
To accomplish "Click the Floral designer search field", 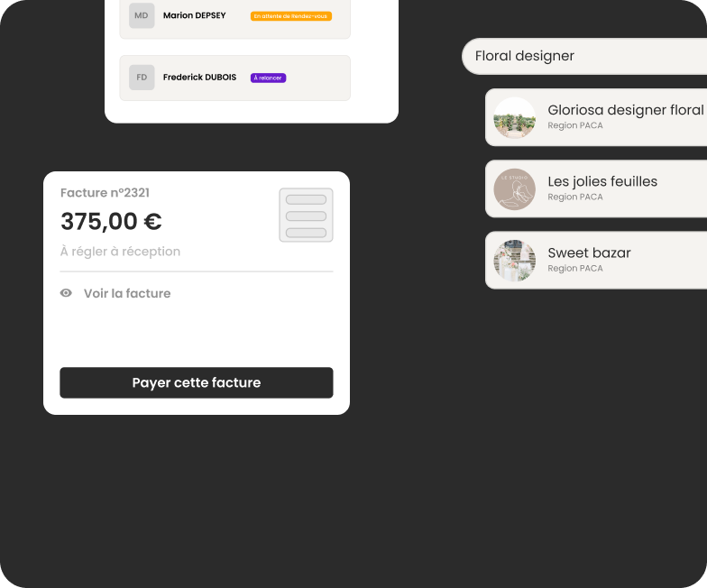I will [584, 56].
